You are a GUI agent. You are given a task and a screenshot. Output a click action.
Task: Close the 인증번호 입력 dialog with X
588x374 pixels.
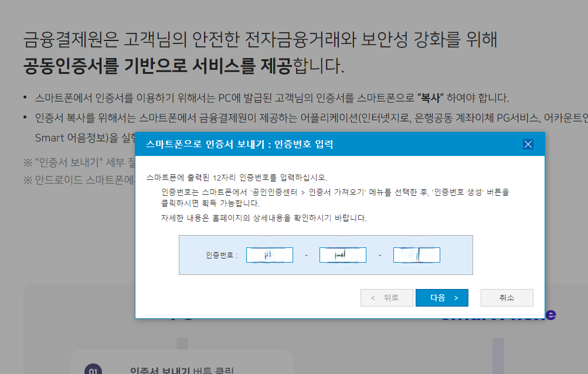(528, 144)
